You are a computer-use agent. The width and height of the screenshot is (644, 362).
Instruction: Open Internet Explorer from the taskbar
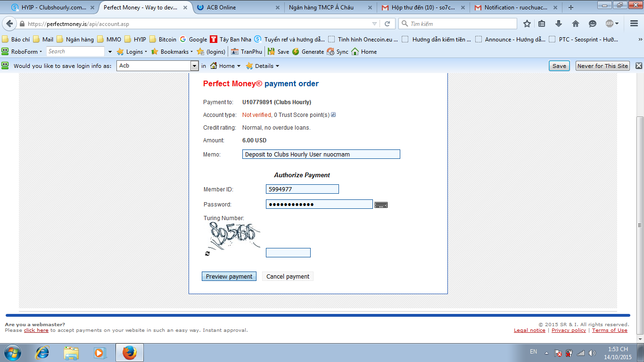43,353
